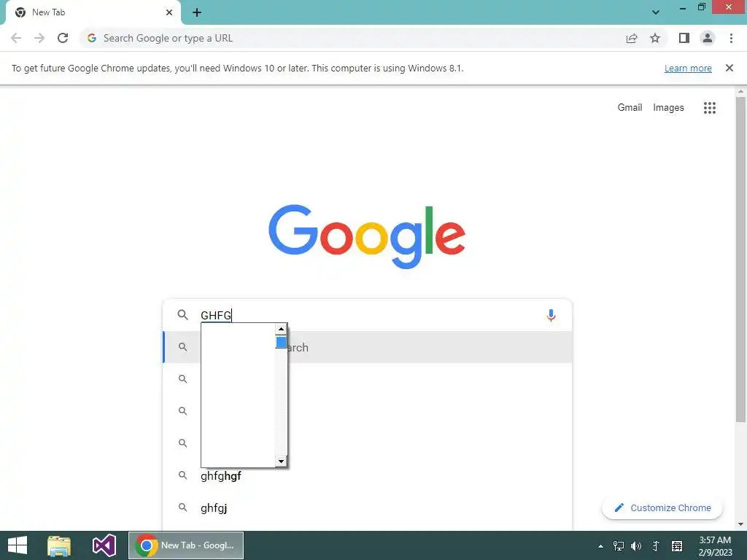Click the blue scrollbar thumb in popup
The image size is (747, 560).
coord(281,342)
